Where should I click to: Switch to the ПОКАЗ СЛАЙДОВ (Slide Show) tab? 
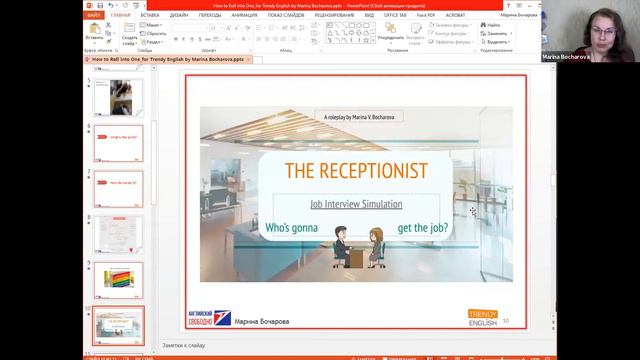click(286, 15)
